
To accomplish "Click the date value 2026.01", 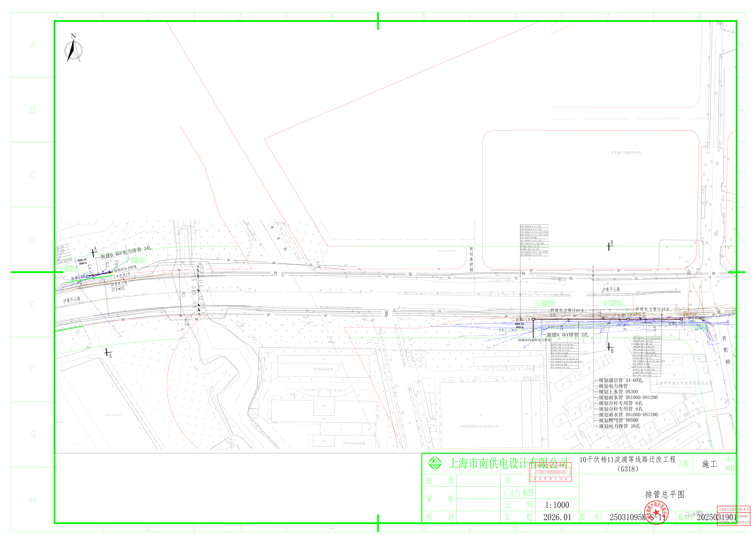I will (x=557, y=517).
